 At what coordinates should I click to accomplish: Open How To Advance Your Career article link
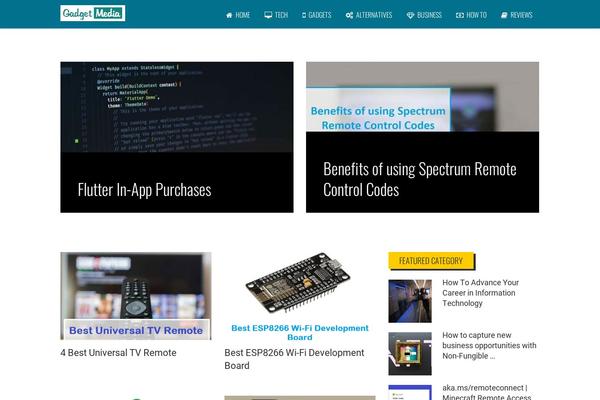[481, 293]
